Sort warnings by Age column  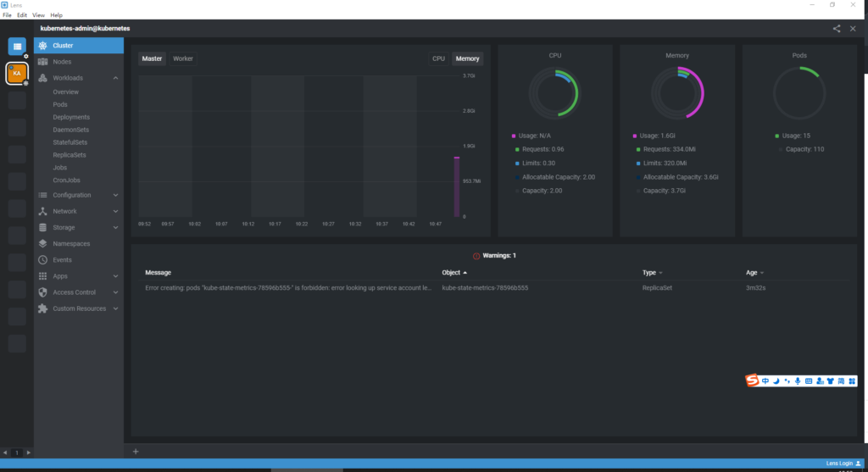coord(754,273)
